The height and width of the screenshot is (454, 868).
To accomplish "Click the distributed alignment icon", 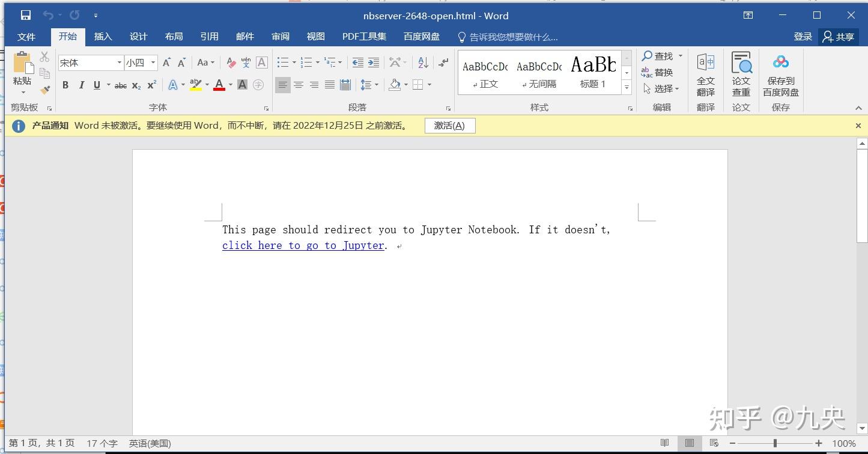I will pos(345,85).
